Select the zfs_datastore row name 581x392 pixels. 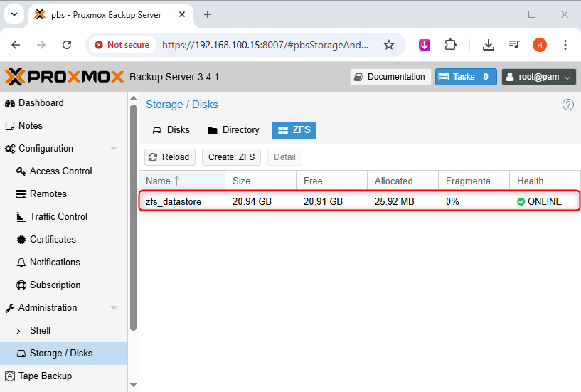[x=174, y=202]
